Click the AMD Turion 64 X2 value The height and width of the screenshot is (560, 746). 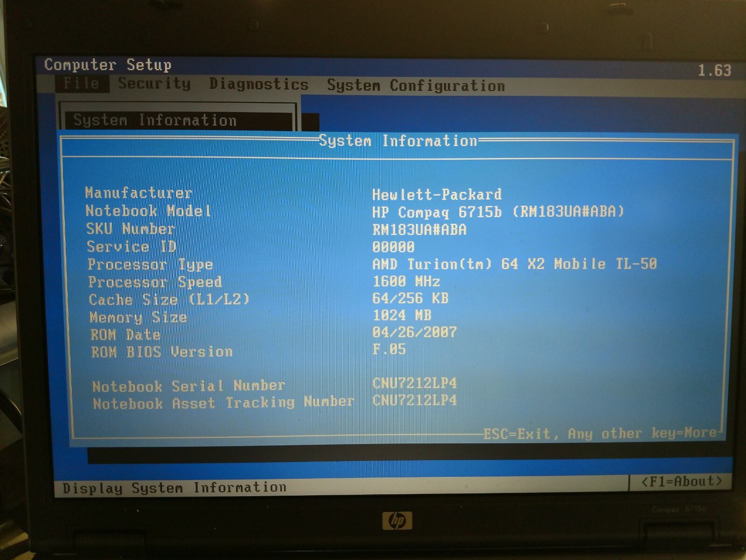[514, 264]
